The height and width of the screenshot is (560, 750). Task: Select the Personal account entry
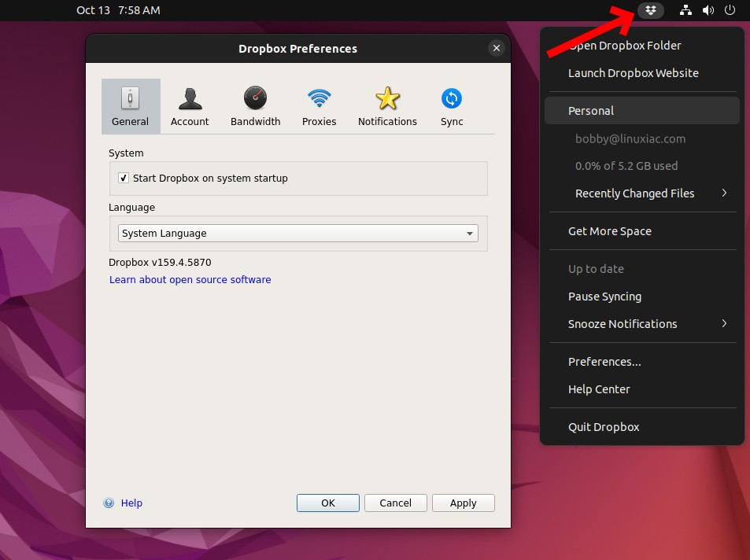pyautogui.click(x=642, y=111)
